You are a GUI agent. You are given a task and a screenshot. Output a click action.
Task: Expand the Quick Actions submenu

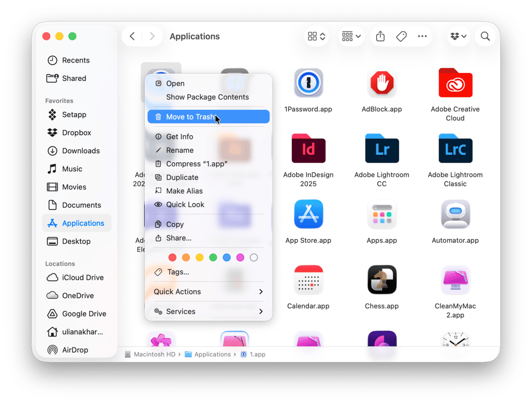209,292
